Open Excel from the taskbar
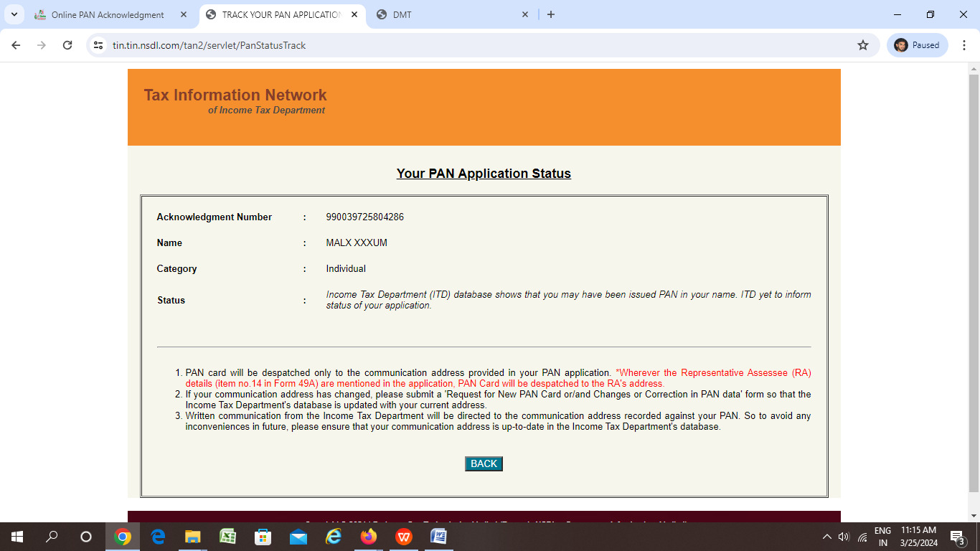Screen dimensions: 980x551 click(228, 537)
